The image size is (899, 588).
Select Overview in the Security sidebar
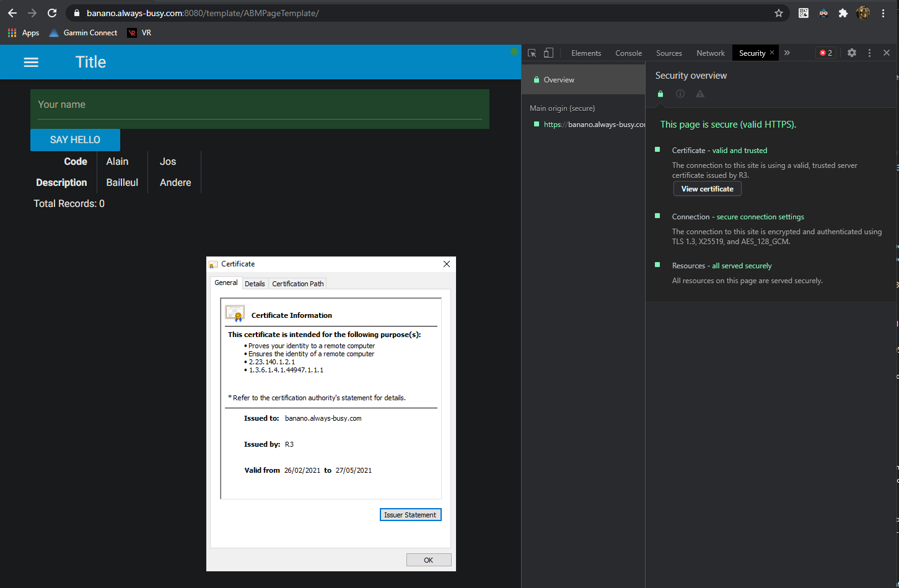pyautogui.click(x=584, y=80)
